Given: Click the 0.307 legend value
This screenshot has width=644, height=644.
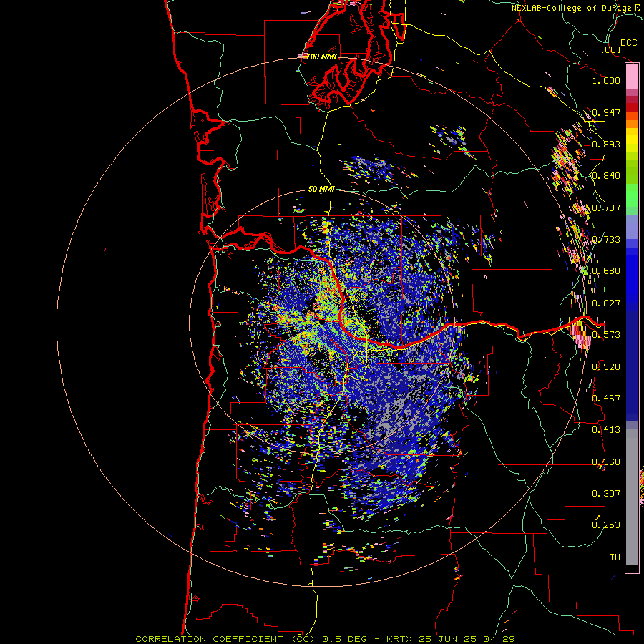Looking at the screenshot, I should [606, 493].
